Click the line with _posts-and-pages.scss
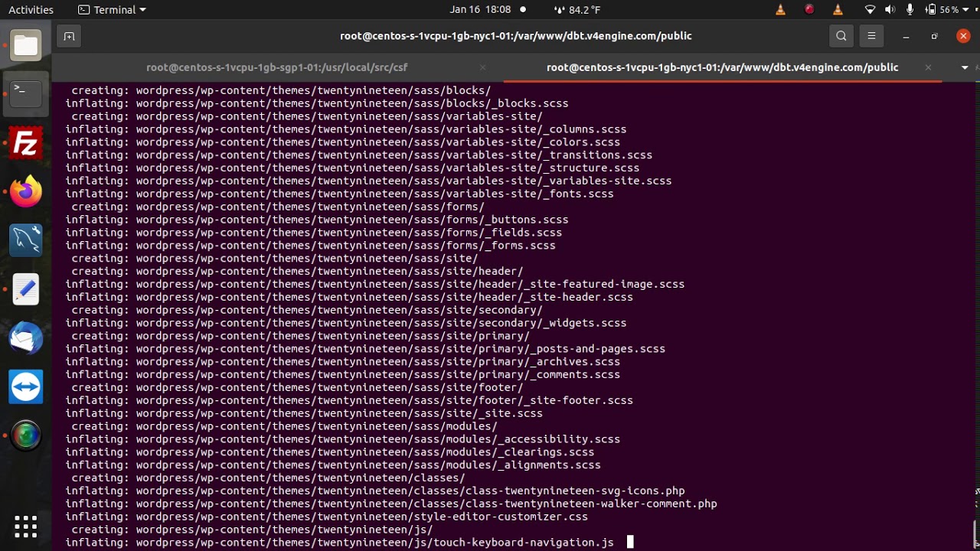 click(x=365, y=349)
